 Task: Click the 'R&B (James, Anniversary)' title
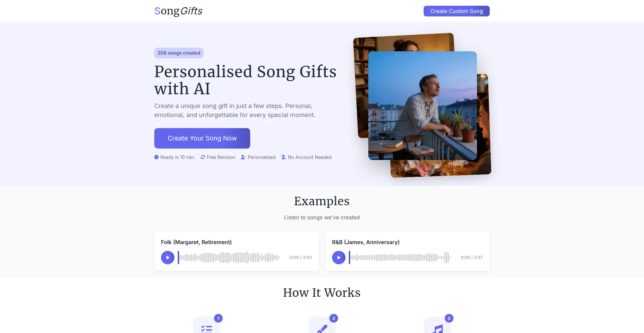pos(366,242)
